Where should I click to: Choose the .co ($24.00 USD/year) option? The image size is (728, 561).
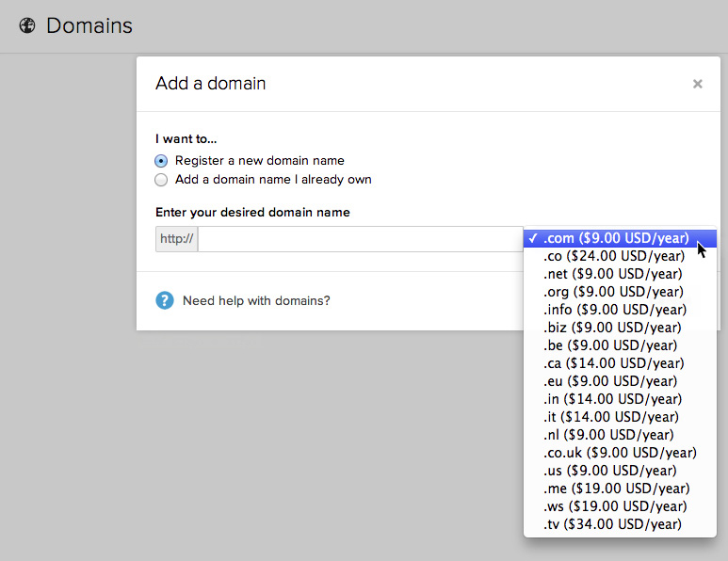620,256
